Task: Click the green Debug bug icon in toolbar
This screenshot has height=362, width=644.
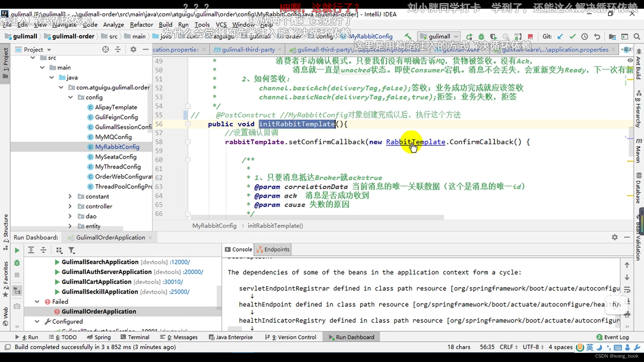Action: (x=481, y=37)
